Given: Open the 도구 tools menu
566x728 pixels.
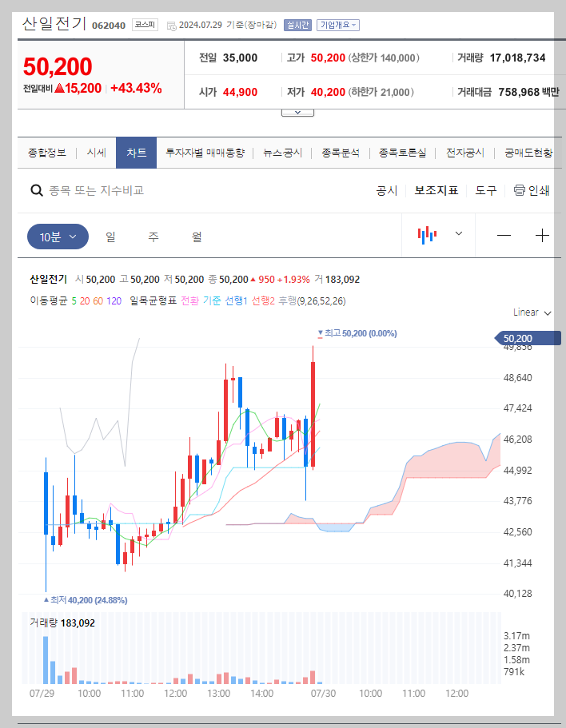Looking at the screenshot, I should [x=485, y=191].
